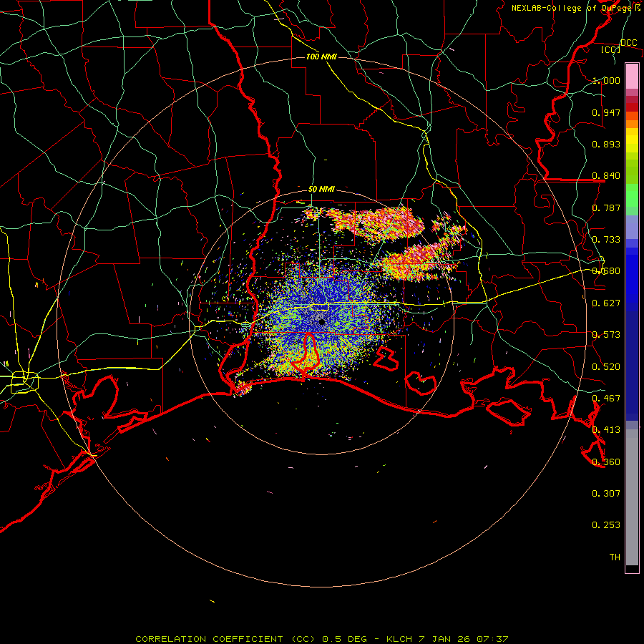Click the [CC] legend unit label

[611, 49]
